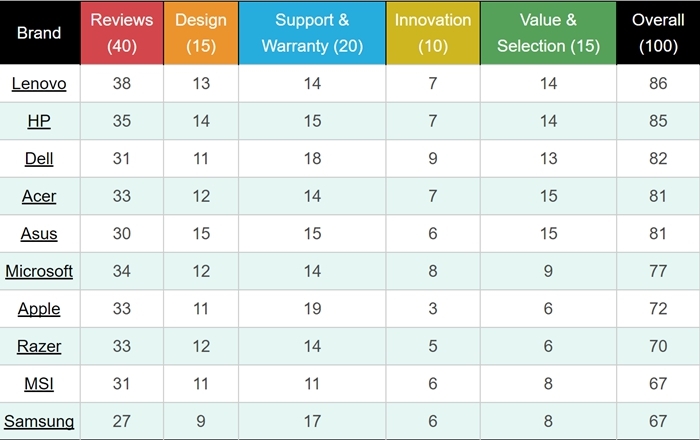This screenshot has width=700, height=440.
Task: Select the Asus brand link
Action: [x=39, y=234]
